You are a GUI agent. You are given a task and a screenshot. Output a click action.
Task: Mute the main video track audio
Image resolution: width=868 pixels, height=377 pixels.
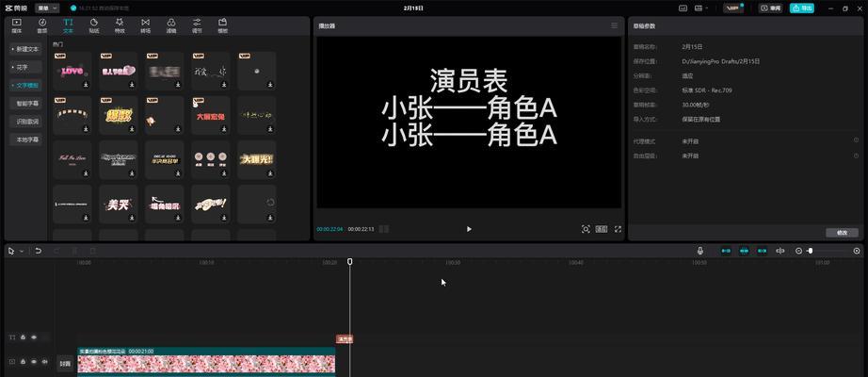click(44, 362)
